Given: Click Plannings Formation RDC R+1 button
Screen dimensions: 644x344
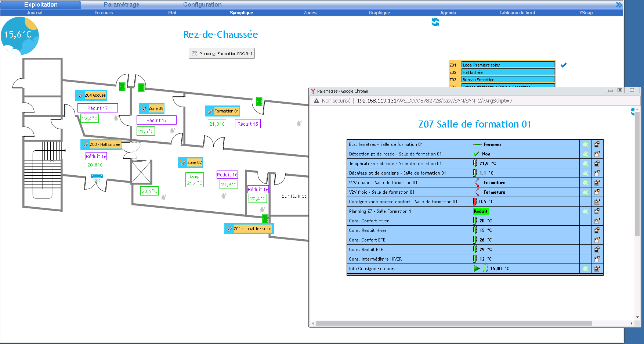Looking at the screenshot, I should point(222,54).
